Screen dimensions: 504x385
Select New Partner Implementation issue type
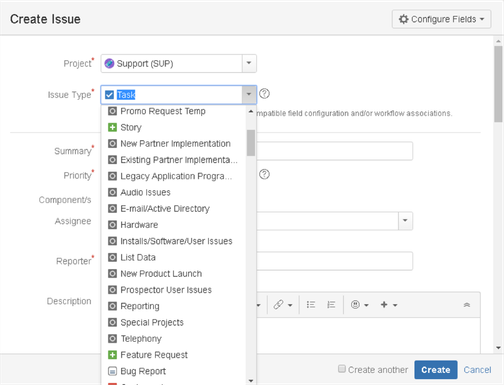(x=173, y=144)
